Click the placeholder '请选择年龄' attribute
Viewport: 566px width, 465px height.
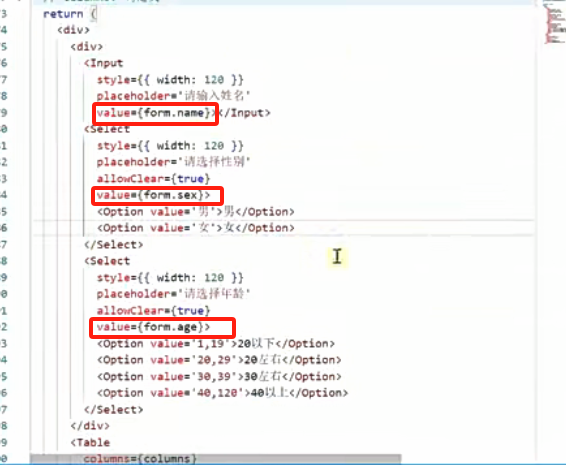point(174,294)
